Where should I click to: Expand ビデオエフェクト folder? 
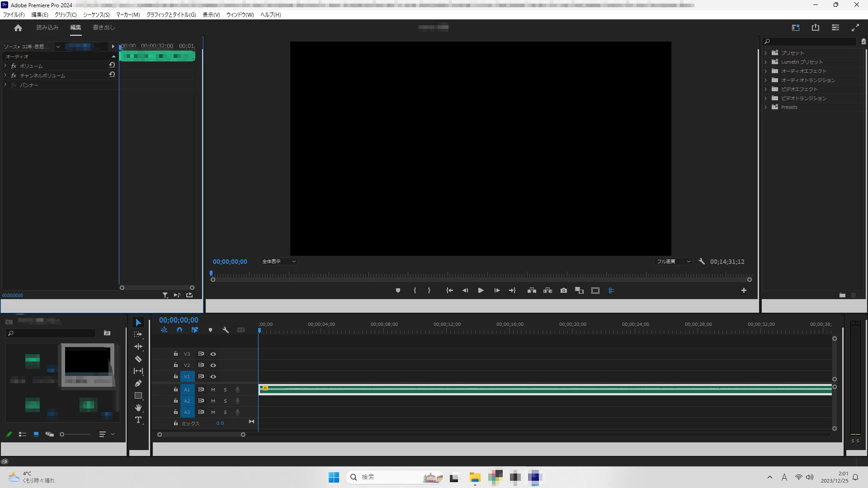[765, 89]
